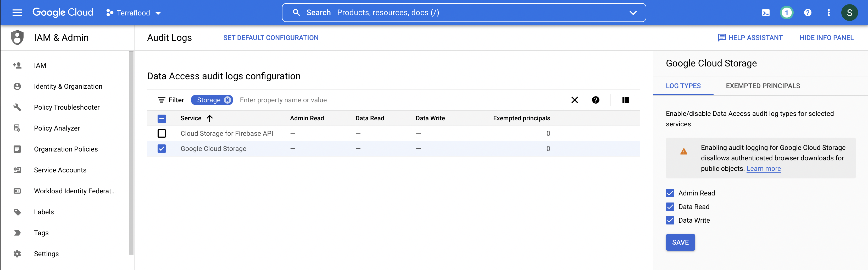Open the three-dot settings and utilities menu
Image resolution: width=868 pixels, height=270 pixels.
(828, 13)
